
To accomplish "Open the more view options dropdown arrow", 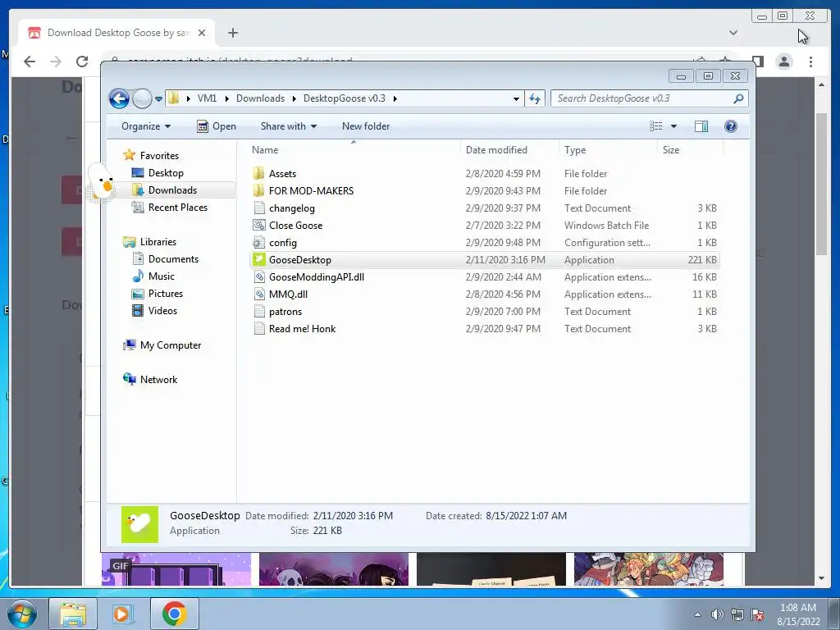I will 674,126.
